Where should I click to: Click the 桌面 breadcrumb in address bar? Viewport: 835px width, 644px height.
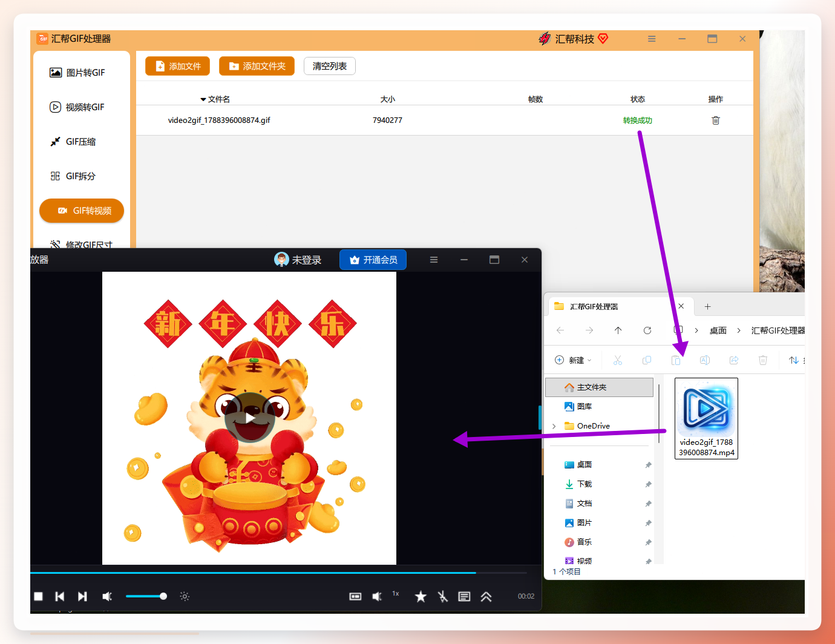718,330
